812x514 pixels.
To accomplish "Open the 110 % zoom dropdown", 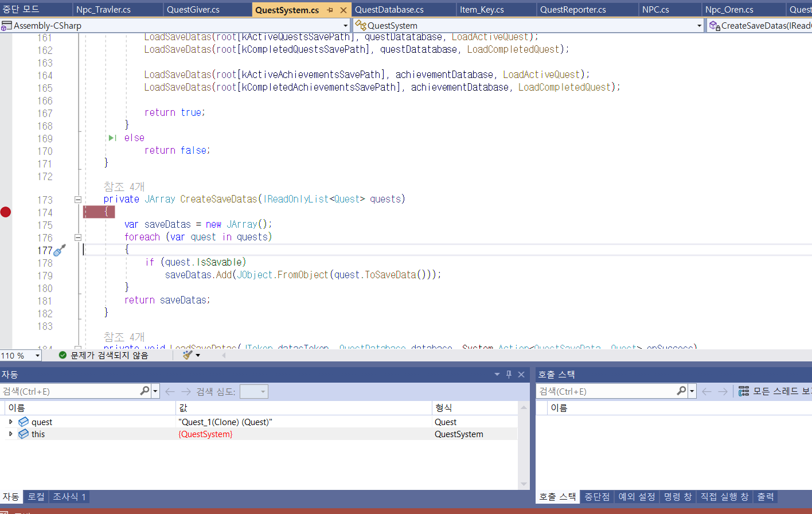I will tap(37, 356).
